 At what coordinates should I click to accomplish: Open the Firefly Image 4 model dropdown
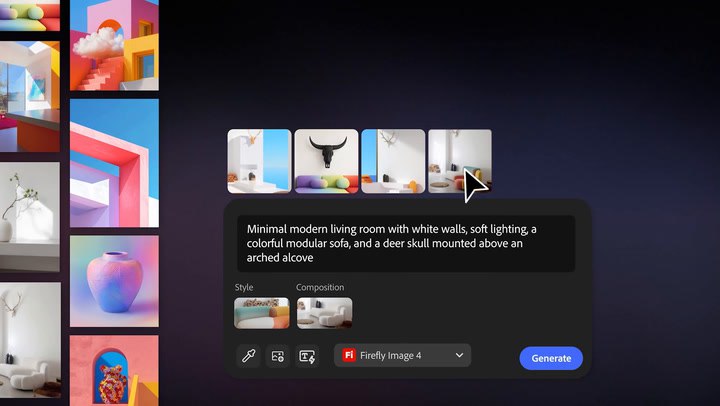(402, 355)
